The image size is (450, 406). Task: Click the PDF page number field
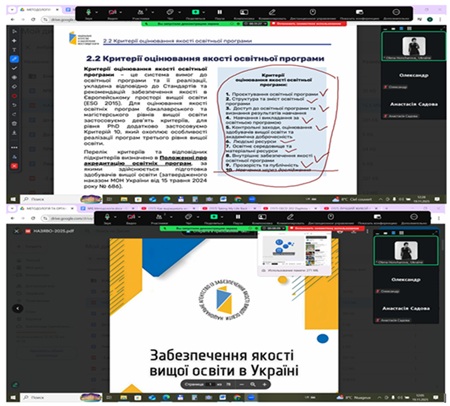[x=210, y=384]
